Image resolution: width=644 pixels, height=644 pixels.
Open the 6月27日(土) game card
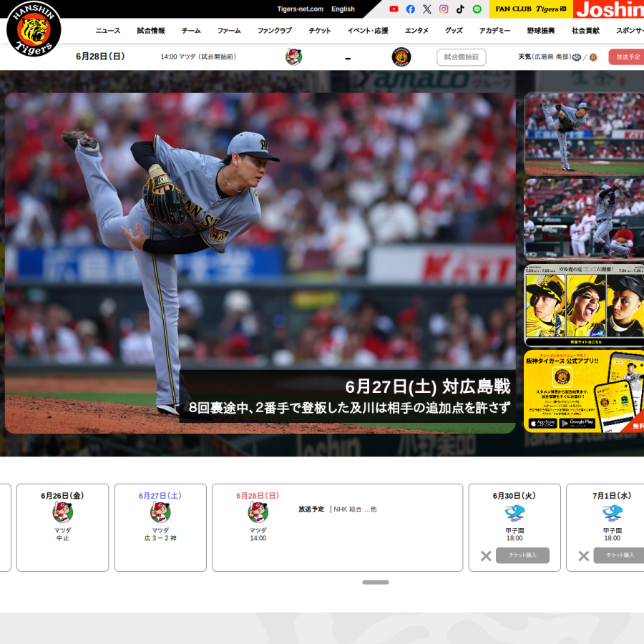click(160, 527)
